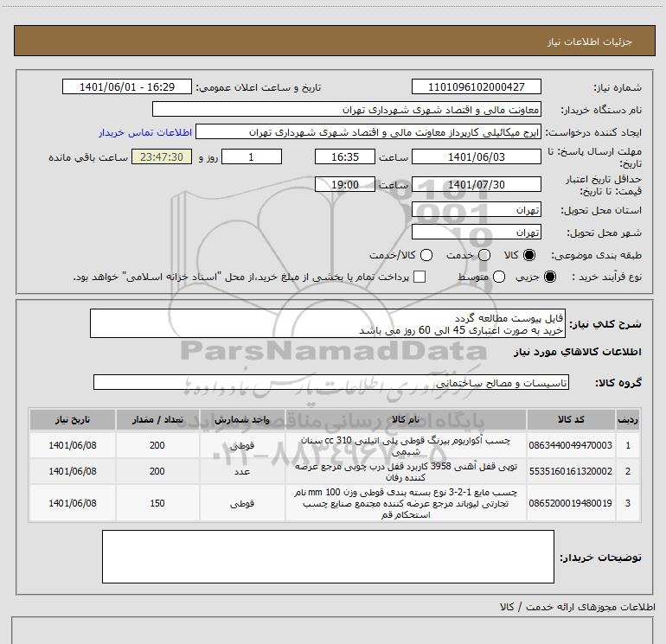The width and height of the screenshot is (666, 644).
Task: Click the delivery province field تهران
Action: pos(476,209)
